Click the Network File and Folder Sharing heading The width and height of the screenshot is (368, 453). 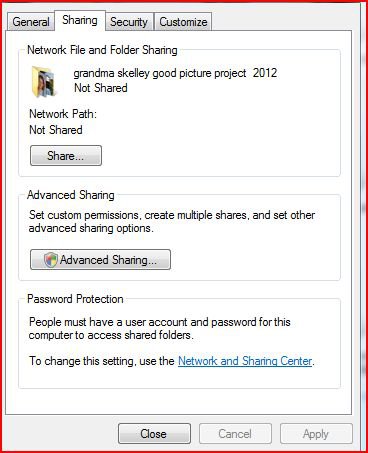coord(102,50)
